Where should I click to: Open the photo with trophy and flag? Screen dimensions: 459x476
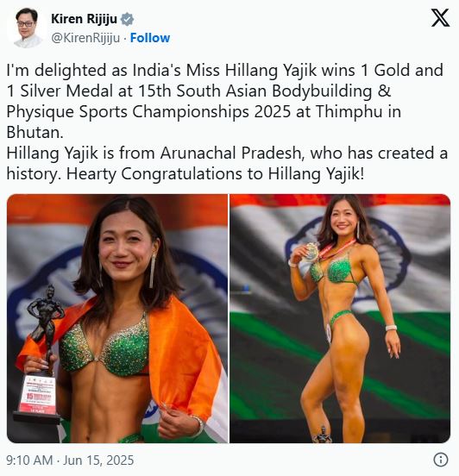pos(117,318)
